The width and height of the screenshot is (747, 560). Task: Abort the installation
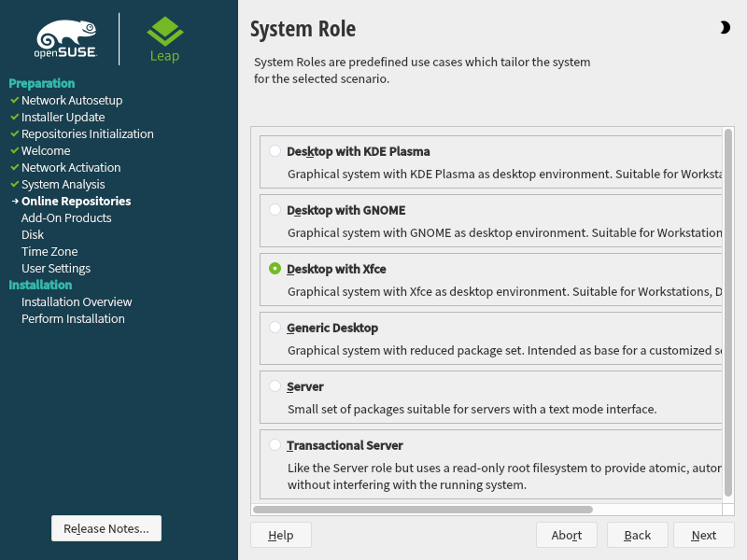pyautogui.click(x=567, y=535)
